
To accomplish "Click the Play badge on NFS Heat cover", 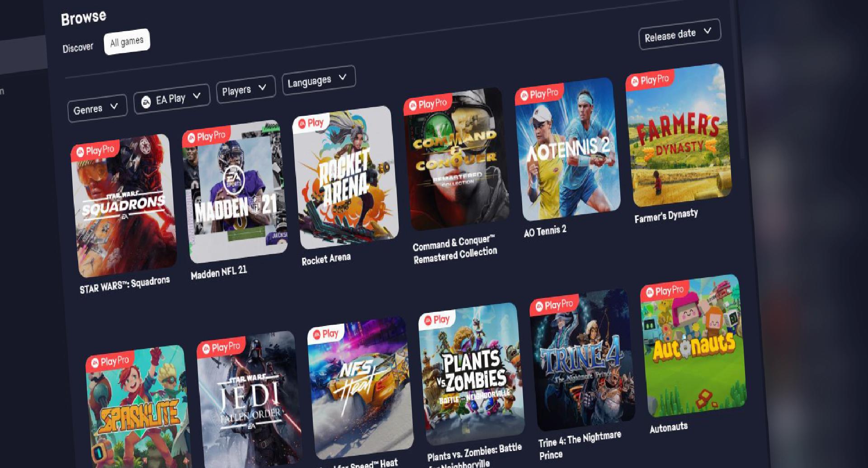I will point(325,334).
